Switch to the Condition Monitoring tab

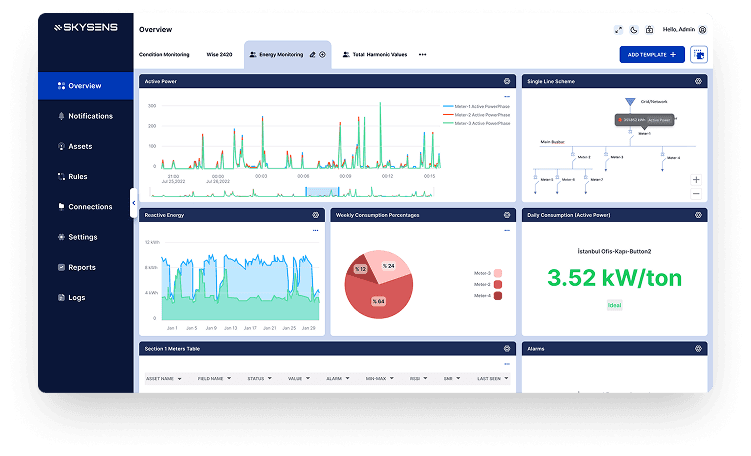(164, 54)
